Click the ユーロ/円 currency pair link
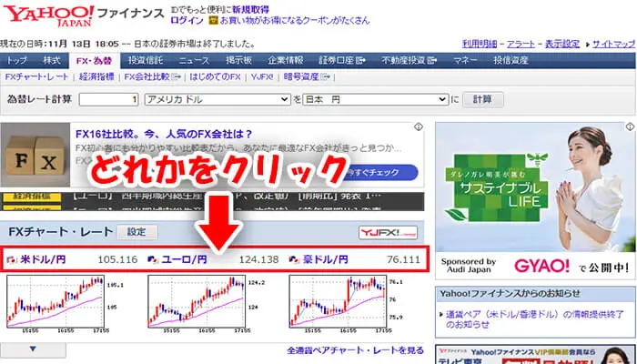Screen dimensions: 637x364 point(184,259)
